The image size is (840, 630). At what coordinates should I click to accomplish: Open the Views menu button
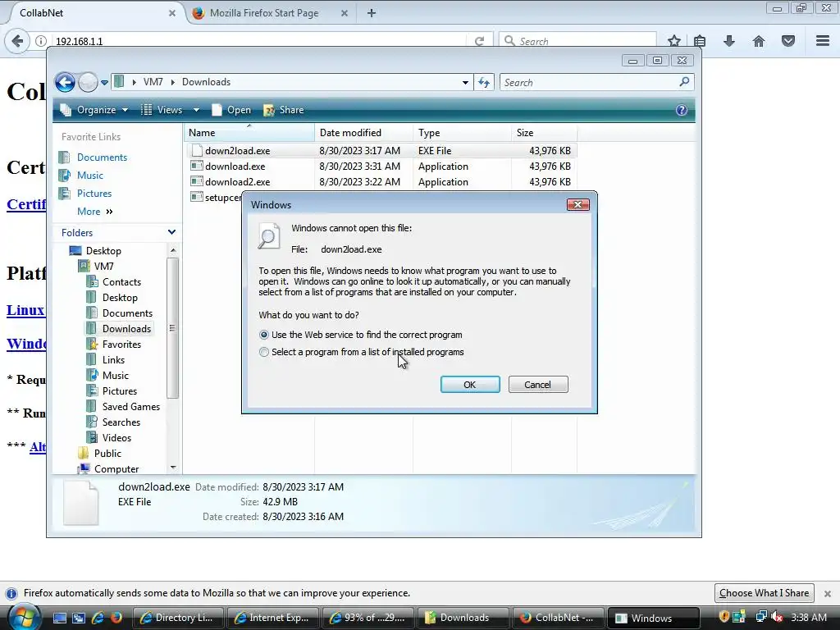tap(162, 110)
